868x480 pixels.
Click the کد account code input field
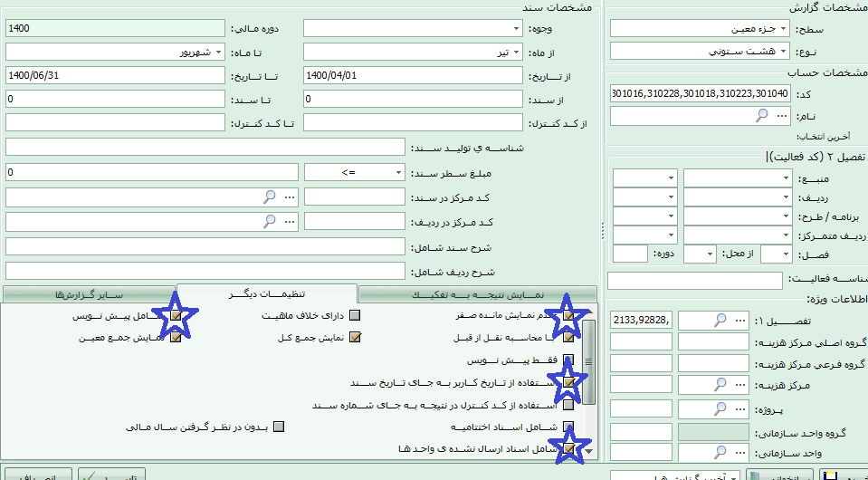tap(701, 93)
